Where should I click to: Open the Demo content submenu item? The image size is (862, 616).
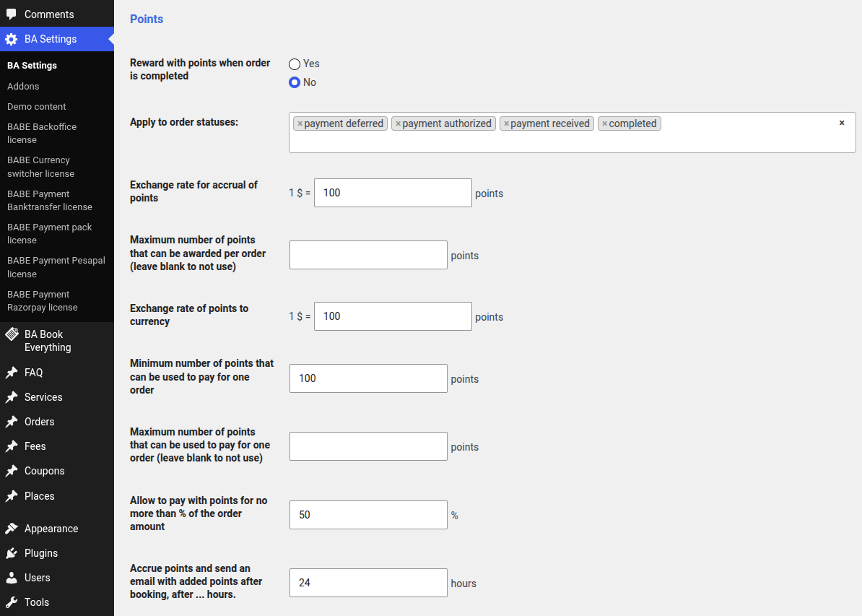click(x=36, y=107)
